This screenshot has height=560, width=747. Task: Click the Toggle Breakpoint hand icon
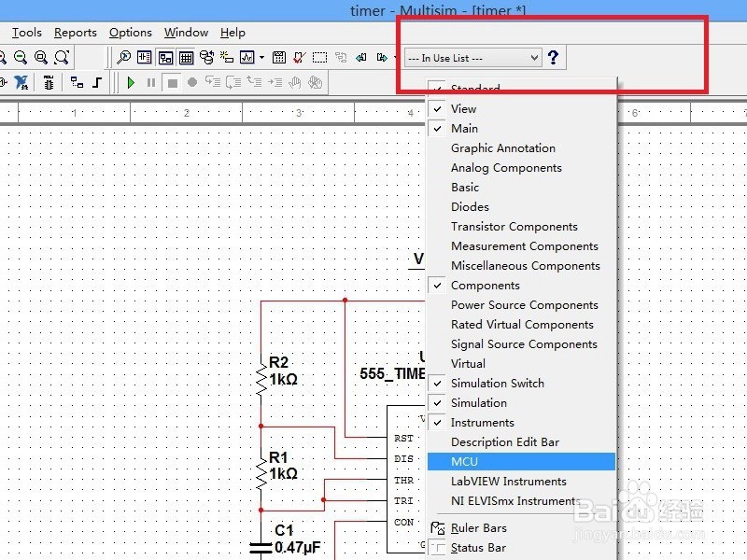[x=295, y=82]
